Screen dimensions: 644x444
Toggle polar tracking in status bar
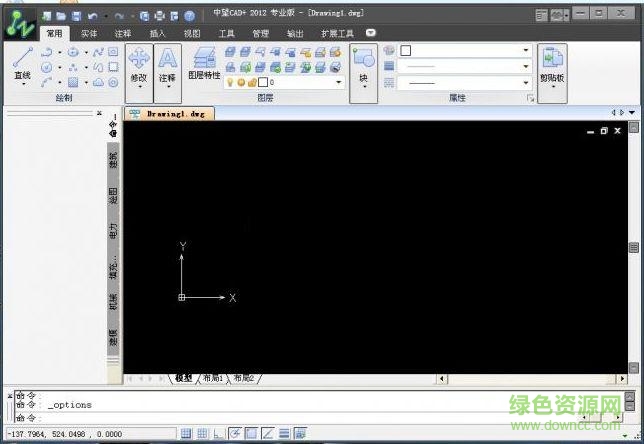(235, 433)
